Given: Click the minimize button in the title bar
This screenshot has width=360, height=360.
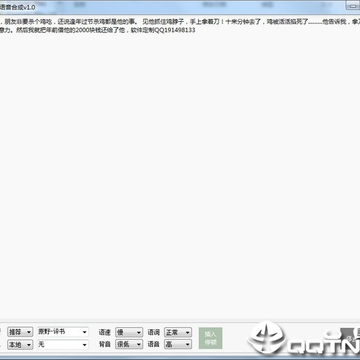Looking at the screenshot, I should [353, 5].
